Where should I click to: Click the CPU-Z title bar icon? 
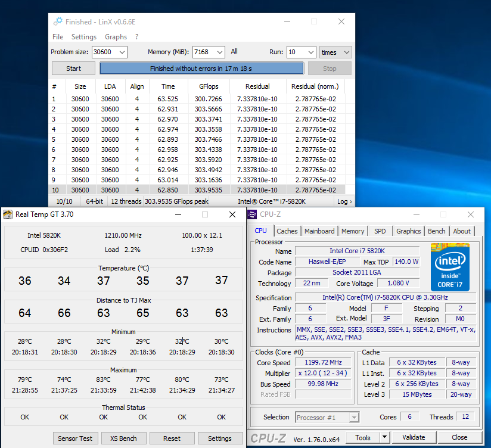coord(253,214)
